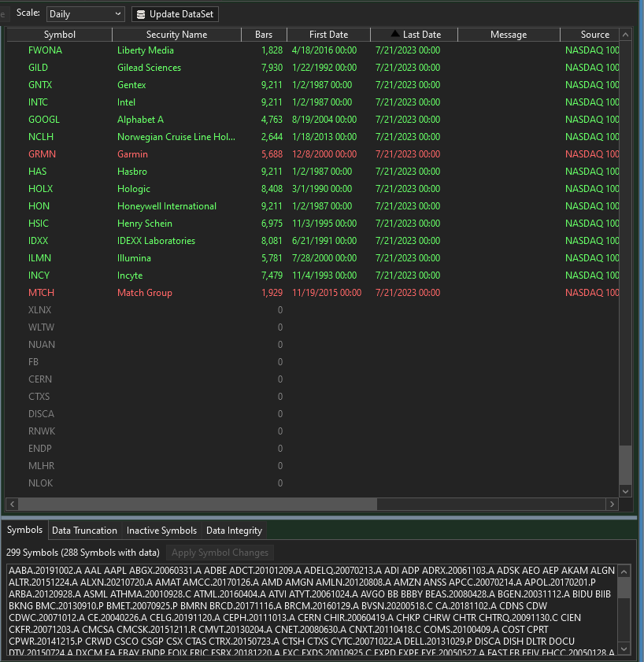Click the sort arrow in Last Date header
This screenshot has width=644, height=662.
pyautogui.click(x=395, y=35)
